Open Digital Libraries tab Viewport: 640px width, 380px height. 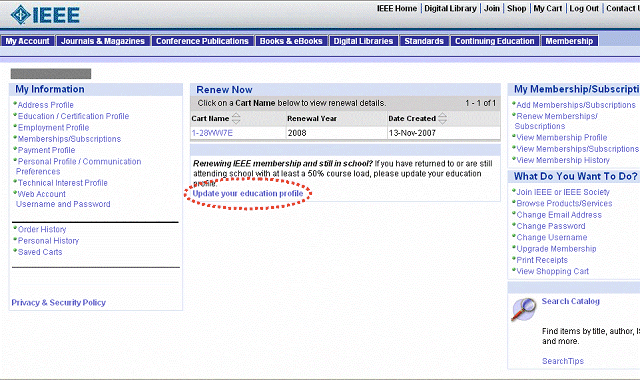point(363,41)
